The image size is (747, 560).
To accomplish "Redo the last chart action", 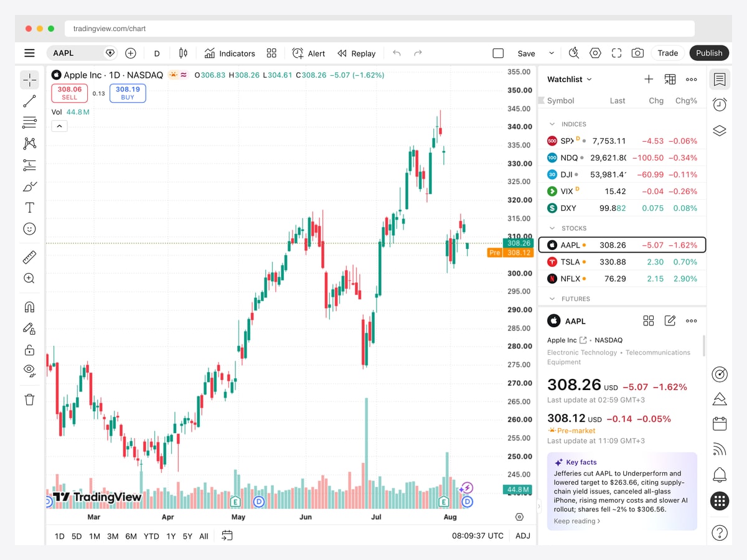I will point(418,53).
